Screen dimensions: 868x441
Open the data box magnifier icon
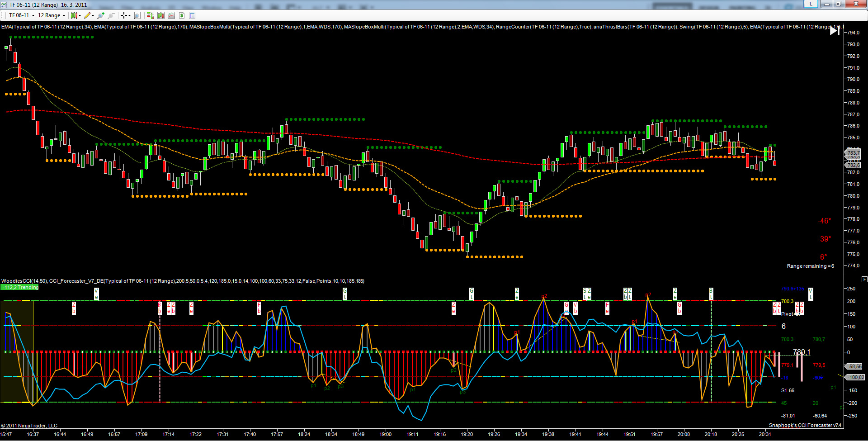click(137, 15)
